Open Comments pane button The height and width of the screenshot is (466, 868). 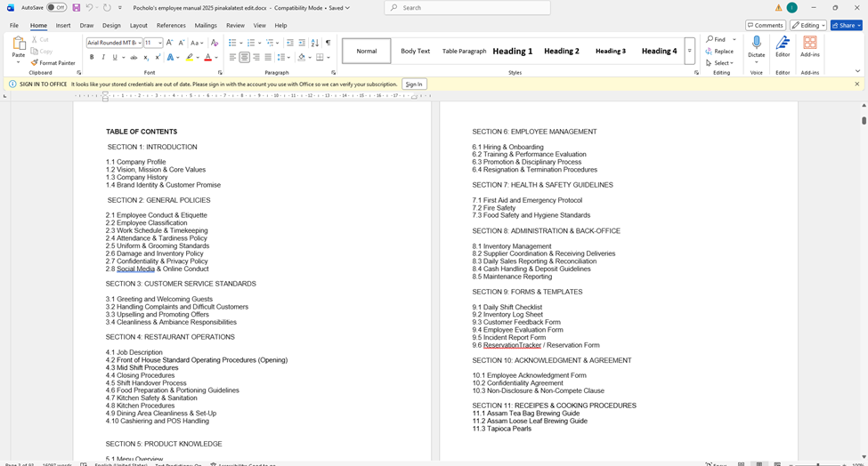click(766, 26)
